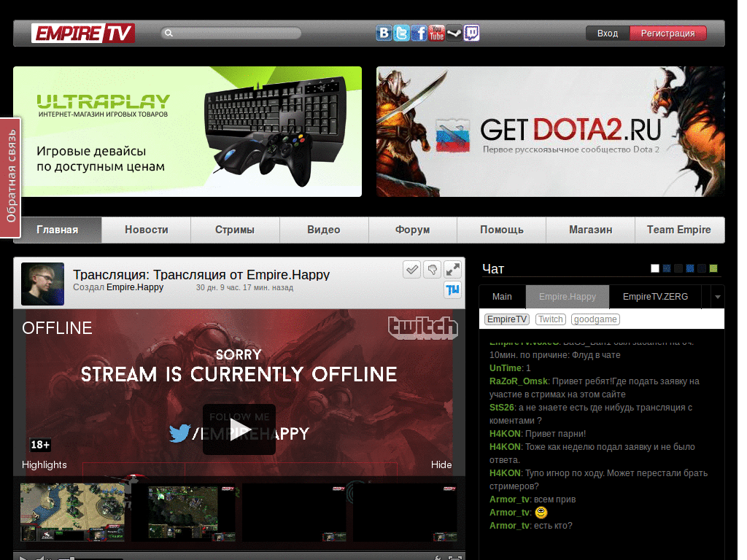The image size is (747, 560).
Task: Select the EmpireTV chat source
Action: [507, 319]
